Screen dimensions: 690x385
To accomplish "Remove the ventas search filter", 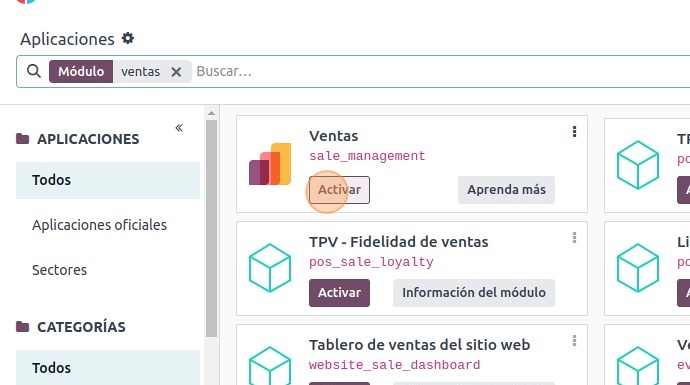I will click(176, 72).
